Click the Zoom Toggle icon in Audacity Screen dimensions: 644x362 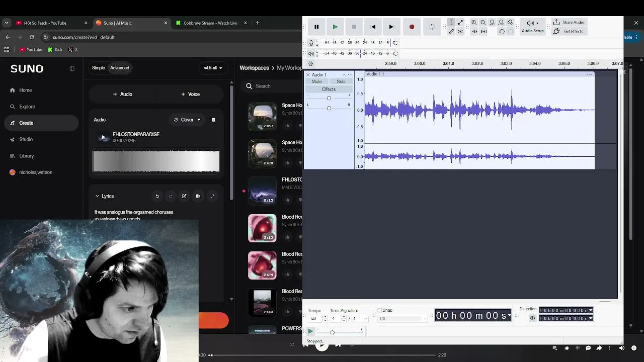pyautogui.click(x=510, y=23)
